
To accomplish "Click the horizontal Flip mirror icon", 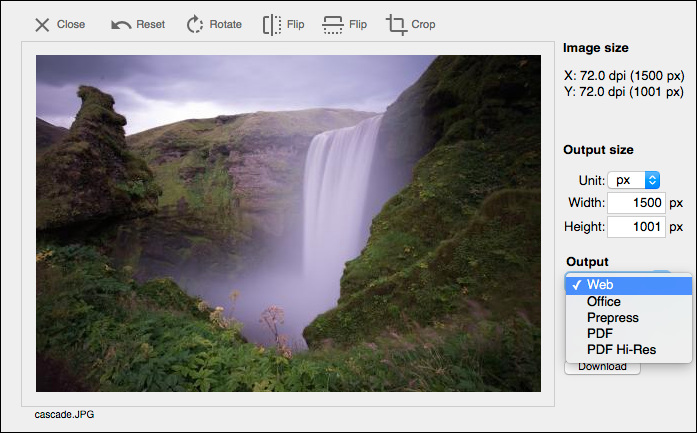I will pos(272,25).
